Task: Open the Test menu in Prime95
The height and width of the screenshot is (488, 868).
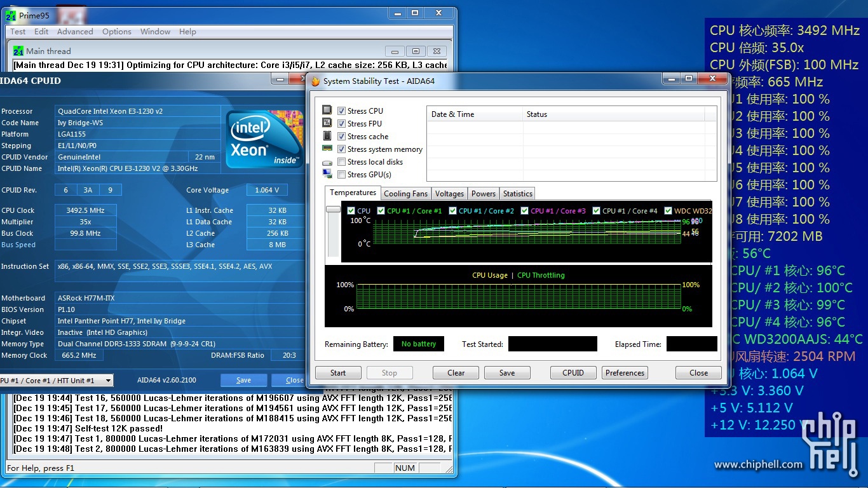Action: point(18,31)
